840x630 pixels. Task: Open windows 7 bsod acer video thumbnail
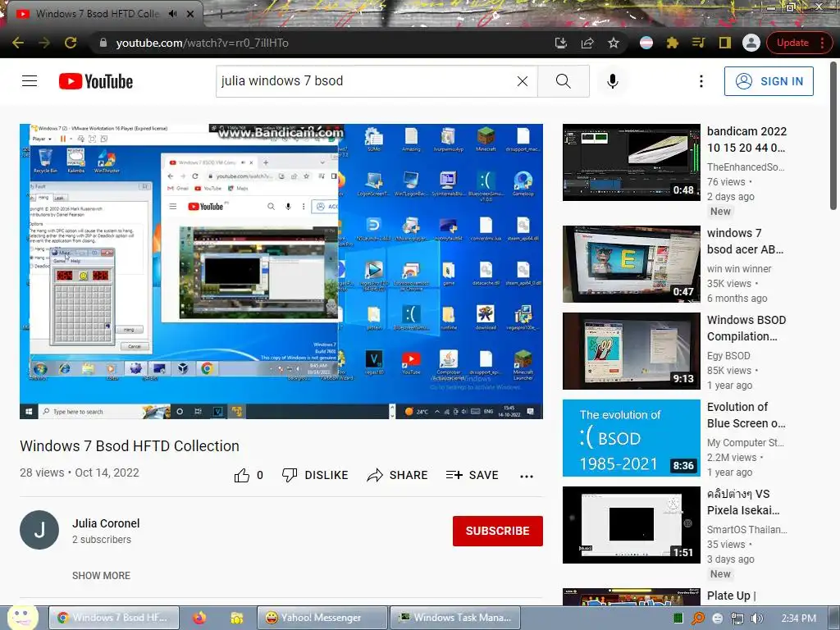coord(631,264)
